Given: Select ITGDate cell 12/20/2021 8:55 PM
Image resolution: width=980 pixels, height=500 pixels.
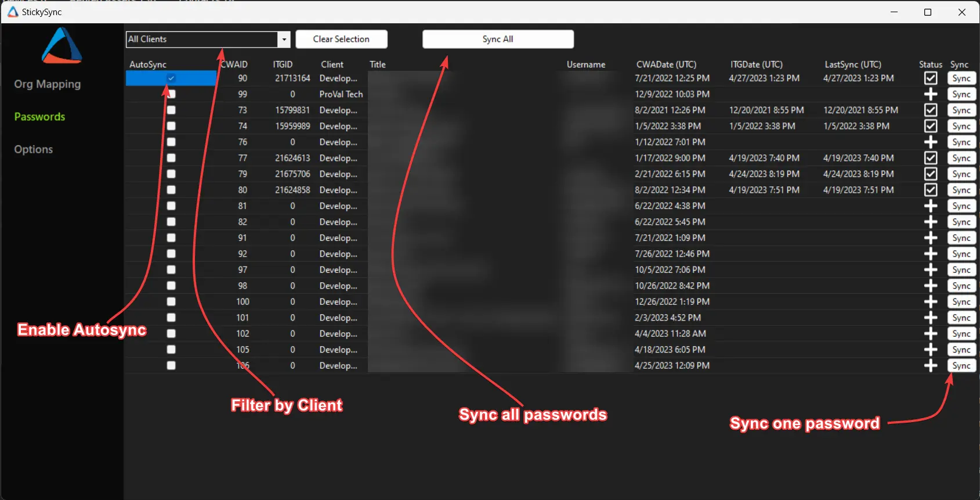Looking at the screenshot, I should pyautogui.click(x=766, y=110).
